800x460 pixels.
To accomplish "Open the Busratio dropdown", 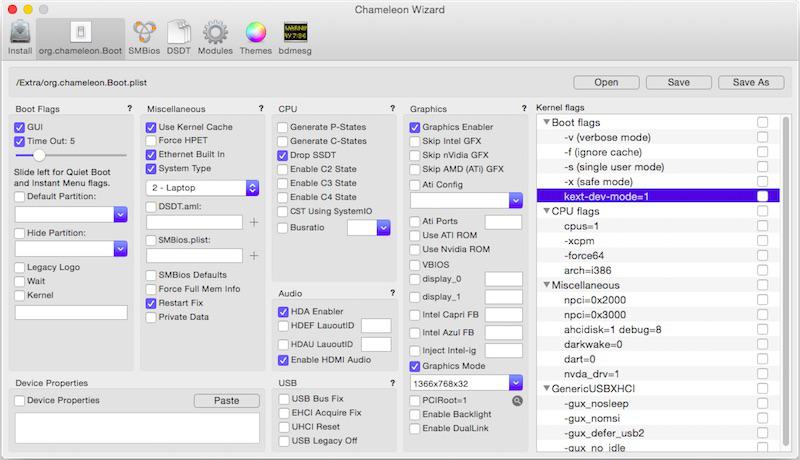I will coord(383,227).
